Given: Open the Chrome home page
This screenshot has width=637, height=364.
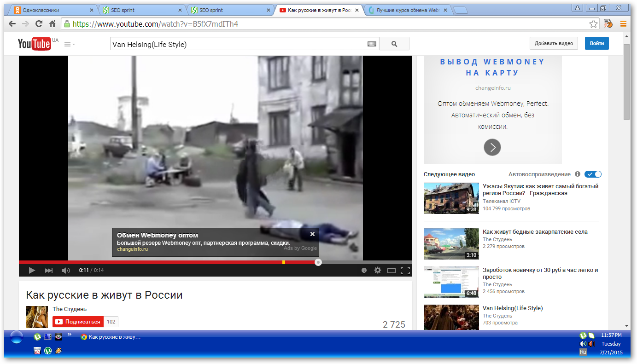Looking at the screenshot, I should [x=53, y=24].
